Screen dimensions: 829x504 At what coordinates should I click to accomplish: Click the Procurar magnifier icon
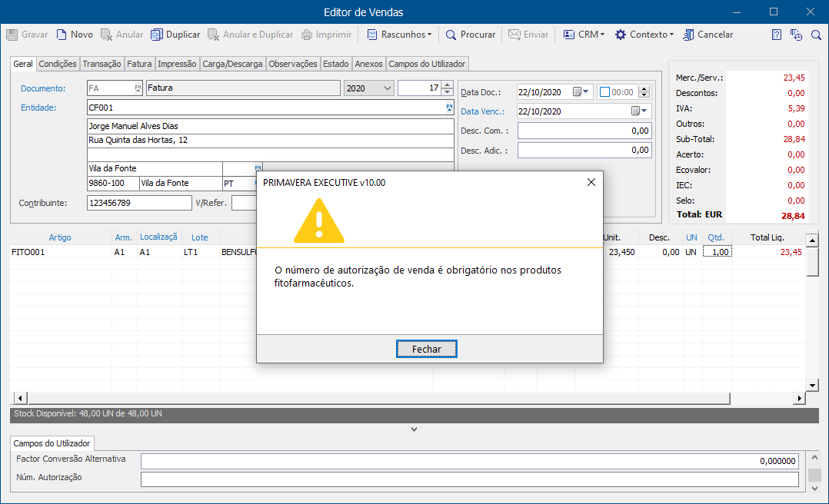click(x=451, y=35)
